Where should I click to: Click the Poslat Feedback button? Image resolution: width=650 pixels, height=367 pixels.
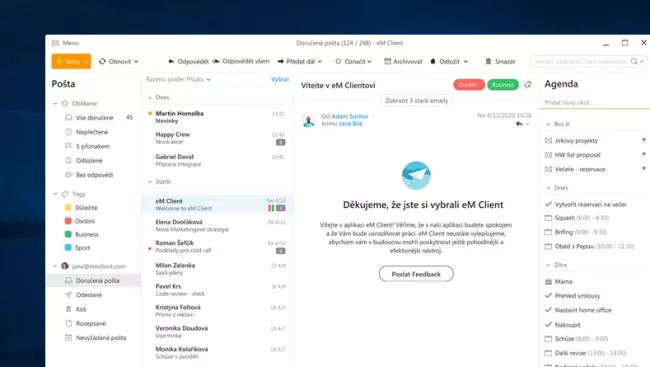pos(416,274)
